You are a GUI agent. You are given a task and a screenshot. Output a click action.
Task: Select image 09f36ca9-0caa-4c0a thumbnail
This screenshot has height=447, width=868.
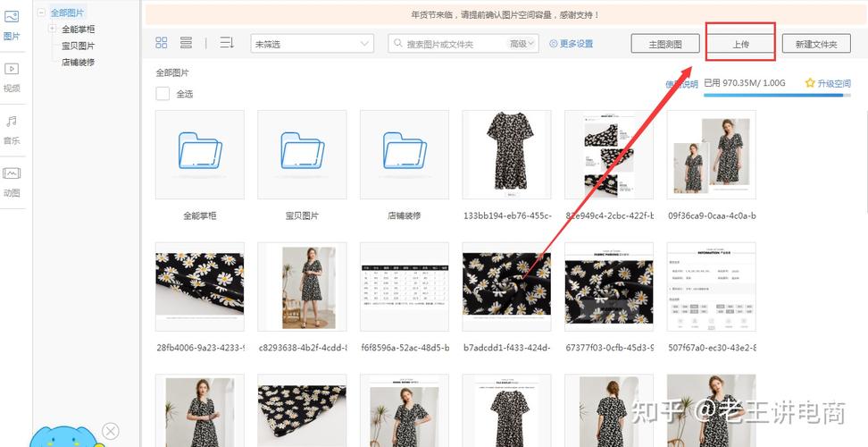pos(712,155)
